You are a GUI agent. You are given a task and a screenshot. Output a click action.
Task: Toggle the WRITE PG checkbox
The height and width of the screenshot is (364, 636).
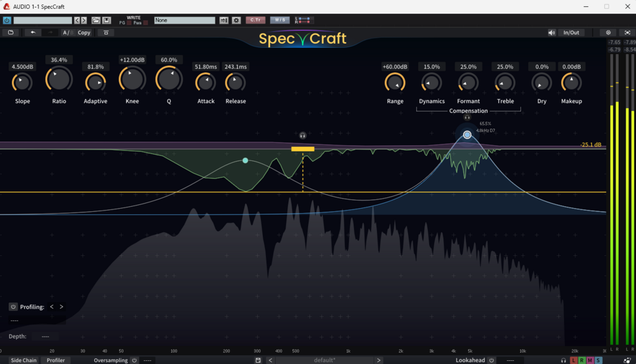(129, 23)
